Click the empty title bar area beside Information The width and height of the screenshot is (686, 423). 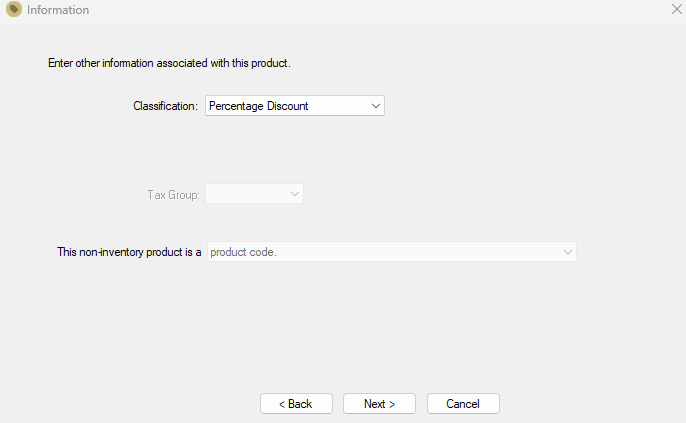[x=376, y=9]
